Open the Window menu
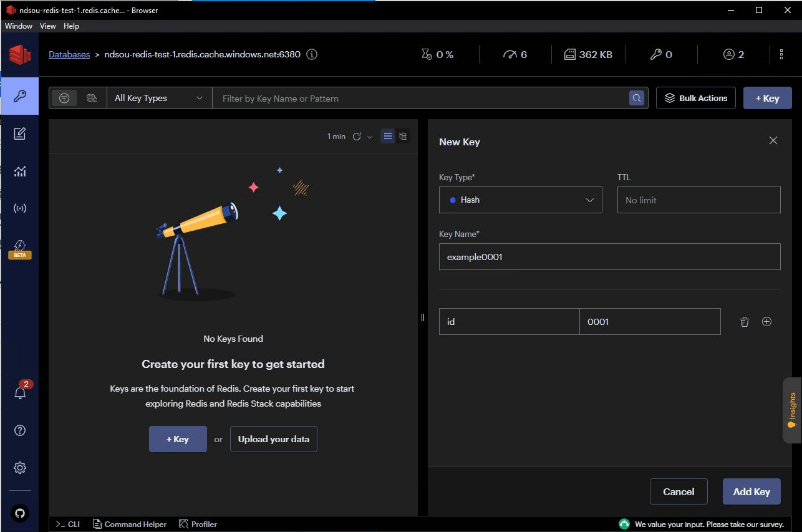Image resolution: width=802 pixels, height=532 pixels. tap(19, 26)
